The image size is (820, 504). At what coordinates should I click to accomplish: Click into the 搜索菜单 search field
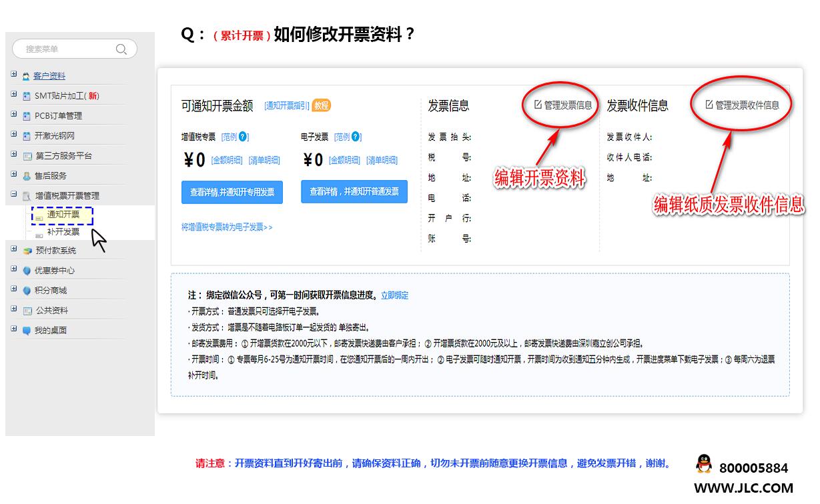67,49
